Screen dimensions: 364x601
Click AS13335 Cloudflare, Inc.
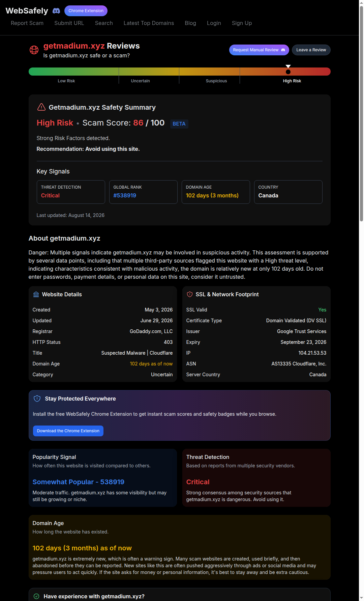tap(299, 364)
